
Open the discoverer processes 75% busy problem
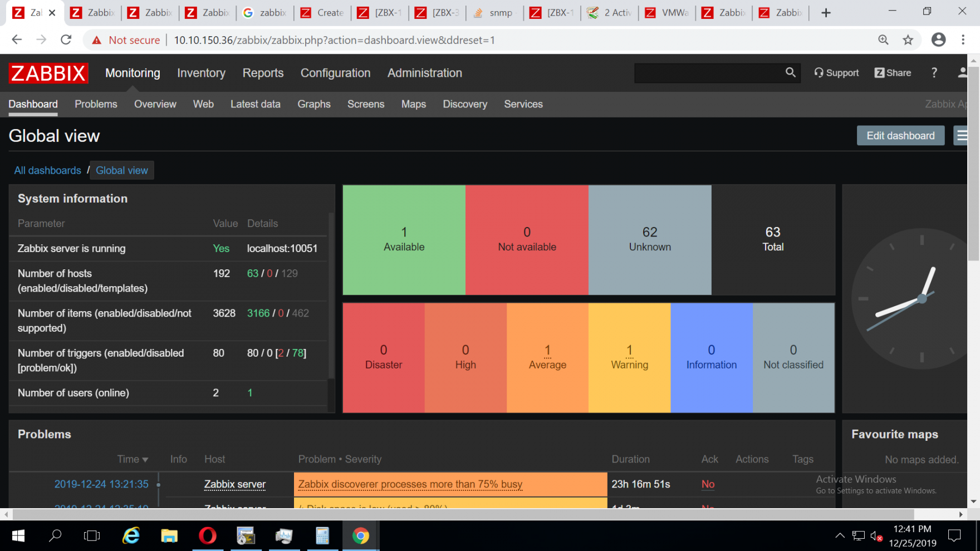pos(410,484)
